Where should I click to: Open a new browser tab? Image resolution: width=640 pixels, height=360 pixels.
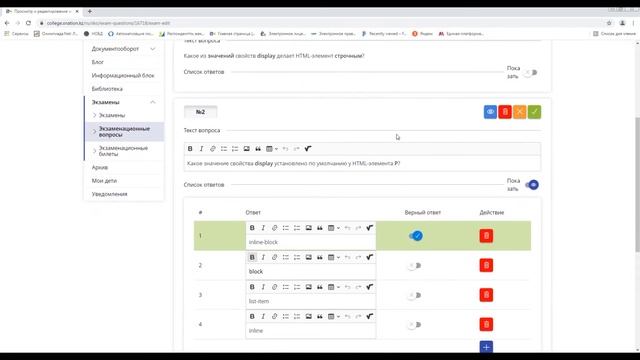(x=89, y=11)
